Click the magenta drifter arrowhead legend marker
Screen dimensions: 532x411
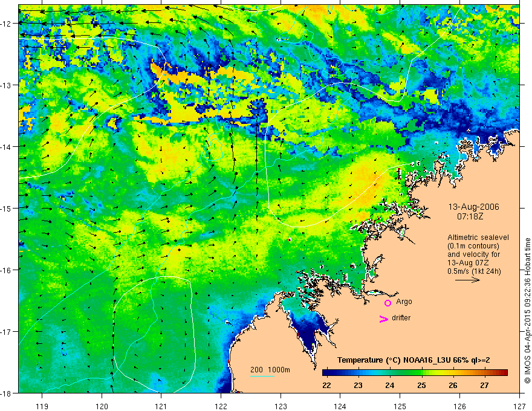(383, 319)
